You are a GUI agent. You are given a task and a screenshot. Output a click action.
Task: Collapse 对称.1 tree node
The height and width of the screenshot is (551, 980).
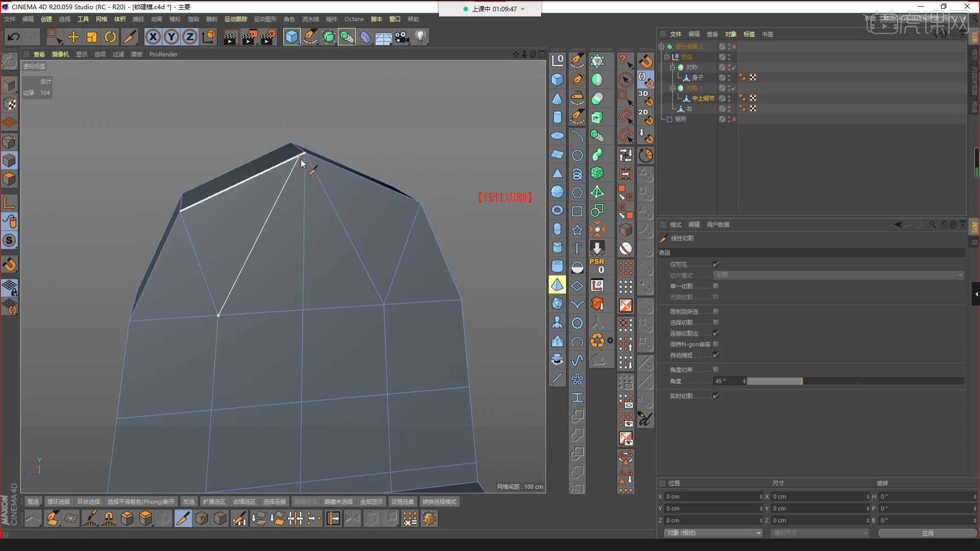tap(673, 88)
